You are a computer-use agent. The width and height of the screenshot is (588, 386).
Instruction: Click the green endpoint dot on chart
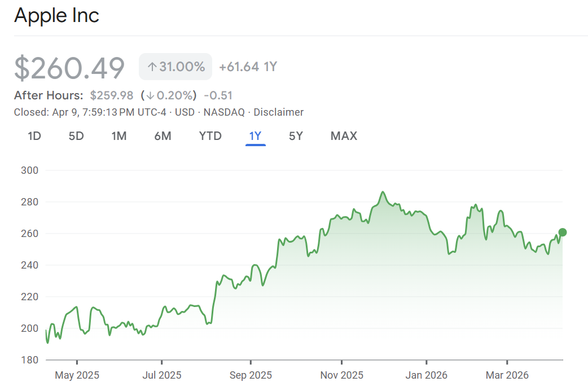click(x=562, y=233)
